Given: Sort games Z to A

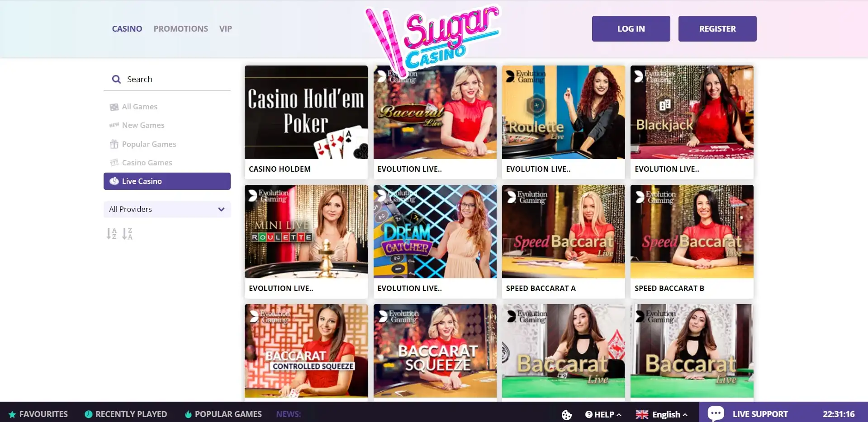Looking at the screenshot, I should (x=128, y=234).
